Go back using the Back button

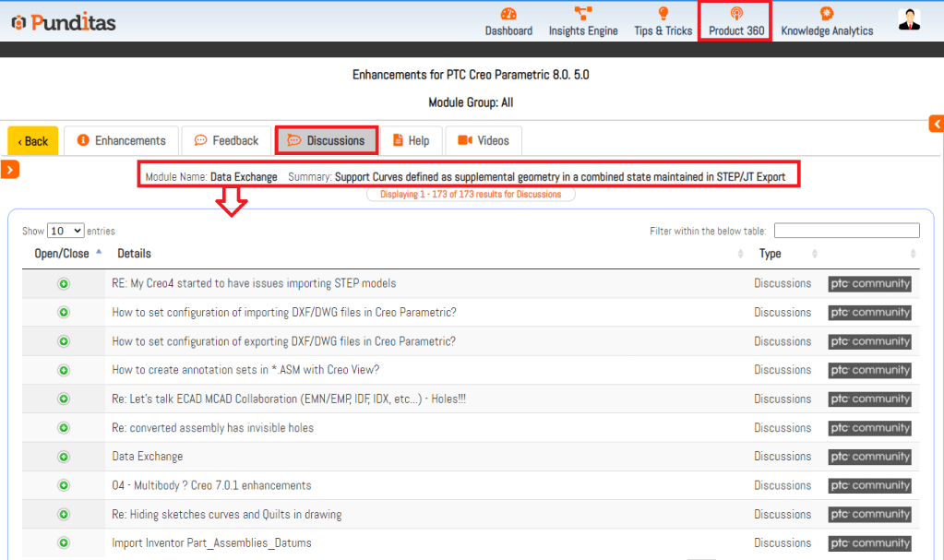coord(33,141)
